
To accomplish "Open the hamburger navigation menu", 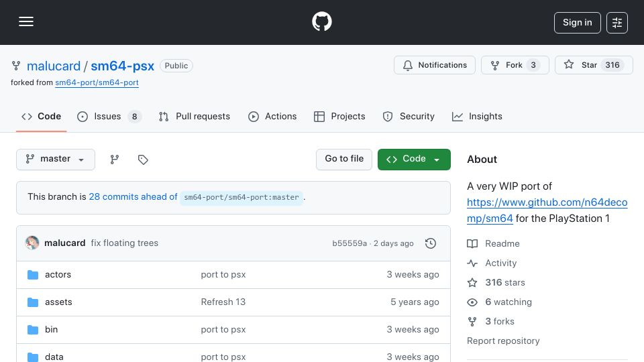I will 26,21.
